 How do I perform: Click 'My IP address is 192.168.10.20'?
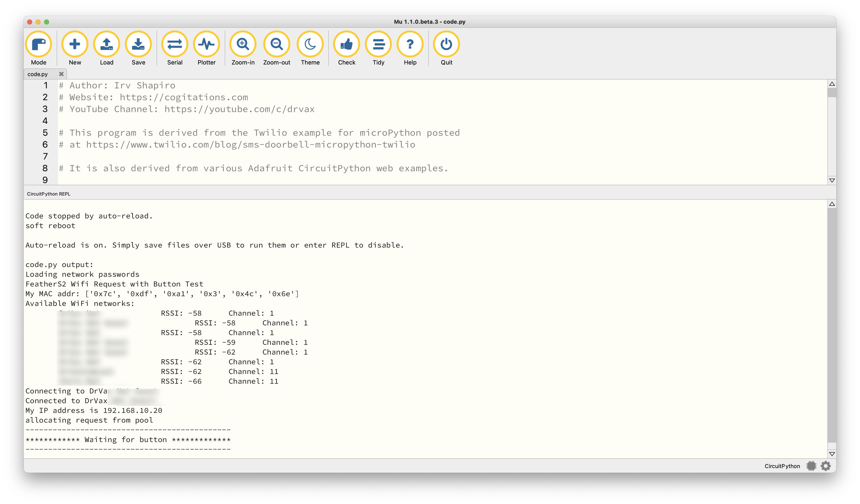(x=94, y=411)
